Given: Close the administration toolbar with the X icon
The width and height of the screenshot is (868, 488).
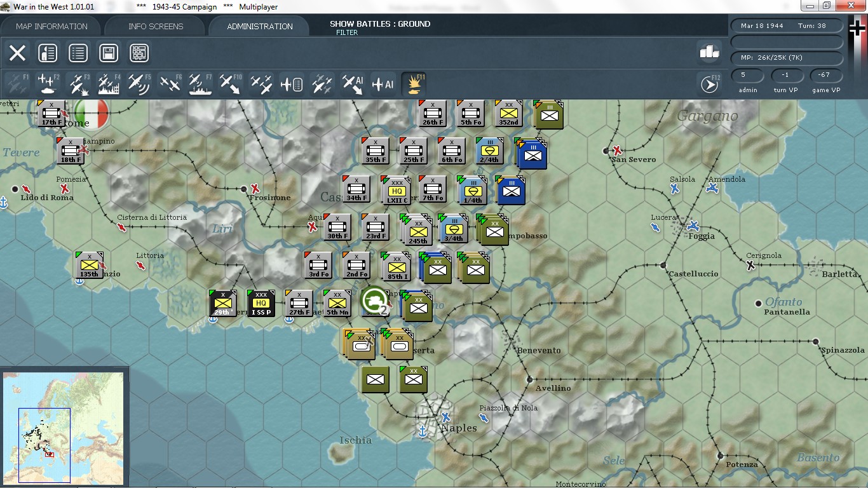Looking at the screenshot, I should point(17,53).
